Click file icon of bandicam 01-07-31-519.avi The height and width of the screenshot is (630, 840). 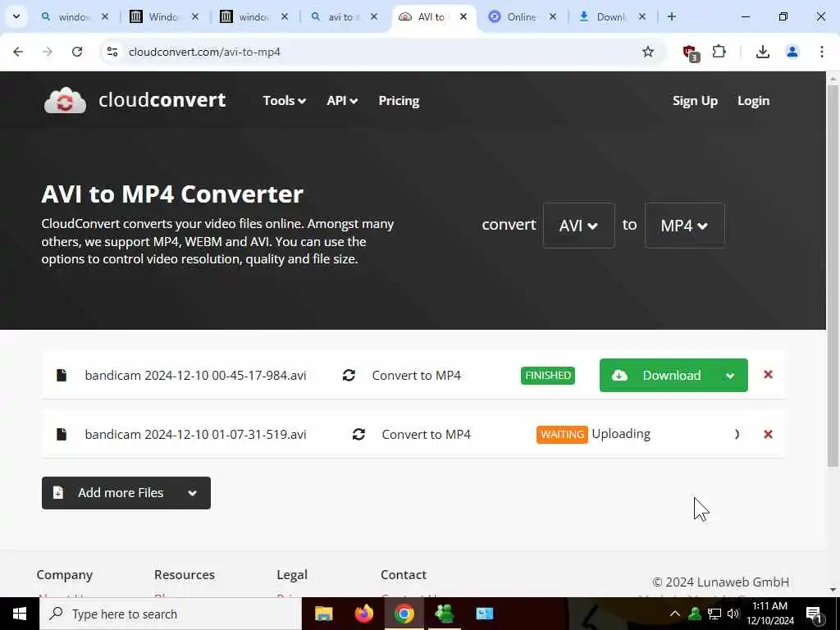[62, 434]
